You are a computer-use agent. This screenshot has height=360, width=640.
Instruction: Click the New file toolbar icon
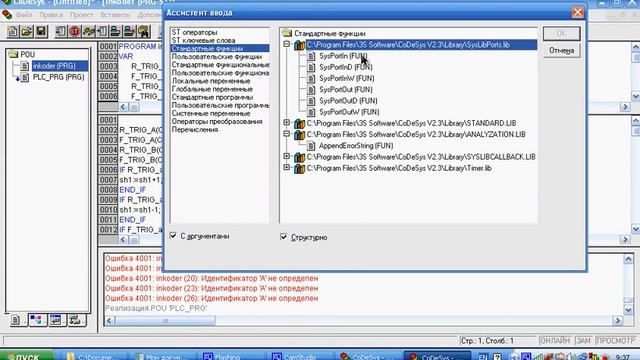coord(12,31)
